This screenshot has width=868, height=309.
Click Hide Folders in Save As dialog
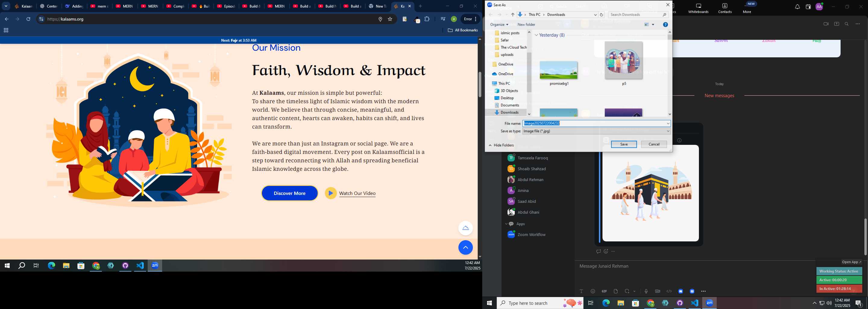point(501,145)
